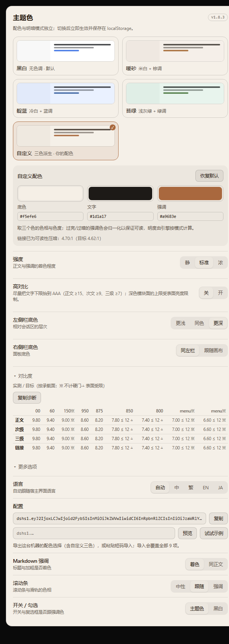Screen dimensions: 229x644
Task: Set 语言 language to EN
Action: [x=206, y=487]
